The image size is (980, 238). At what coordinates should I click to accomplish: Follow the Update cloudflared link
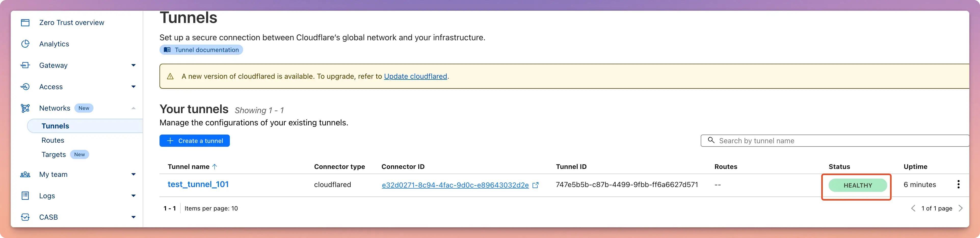pyautogui.click(x=415, y=76)
